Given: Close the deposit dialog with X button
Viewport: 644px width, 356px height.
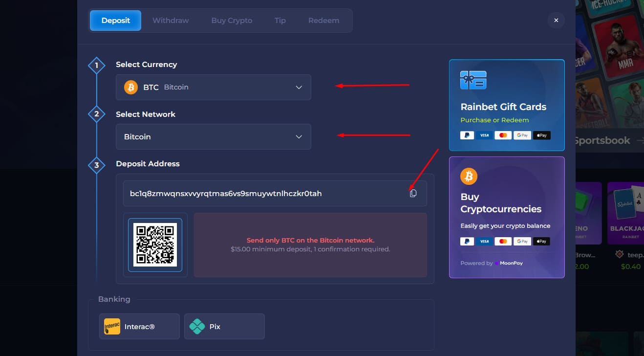Looking at the screenshot, I should (x=556, y=20).
